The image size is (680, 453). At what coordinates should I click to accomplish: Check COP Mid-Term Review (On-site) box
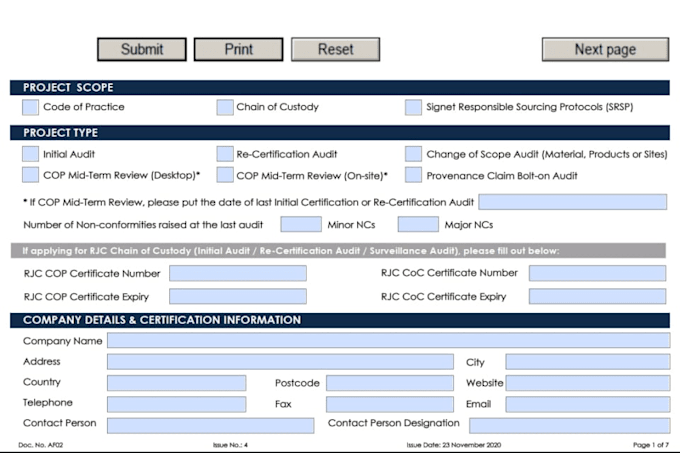pyautogui.click(x=225, y=175)
